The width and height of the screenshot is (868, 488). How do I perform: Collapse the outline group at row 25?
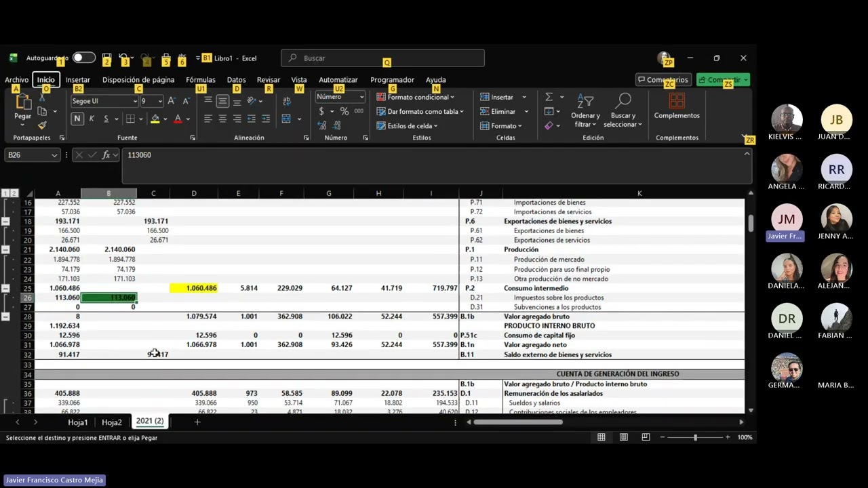(x=5, y=288)
